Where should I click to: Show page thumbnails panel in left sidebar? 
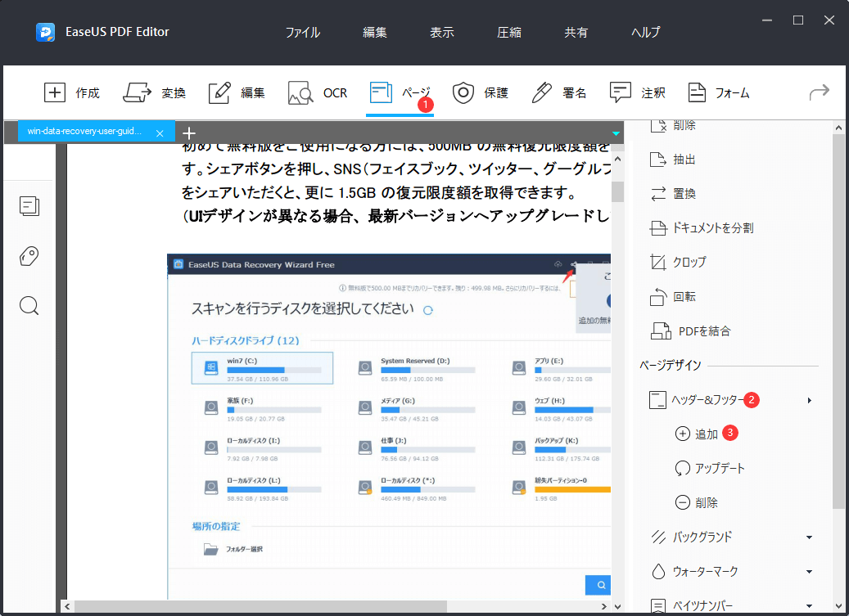(29, 206)
